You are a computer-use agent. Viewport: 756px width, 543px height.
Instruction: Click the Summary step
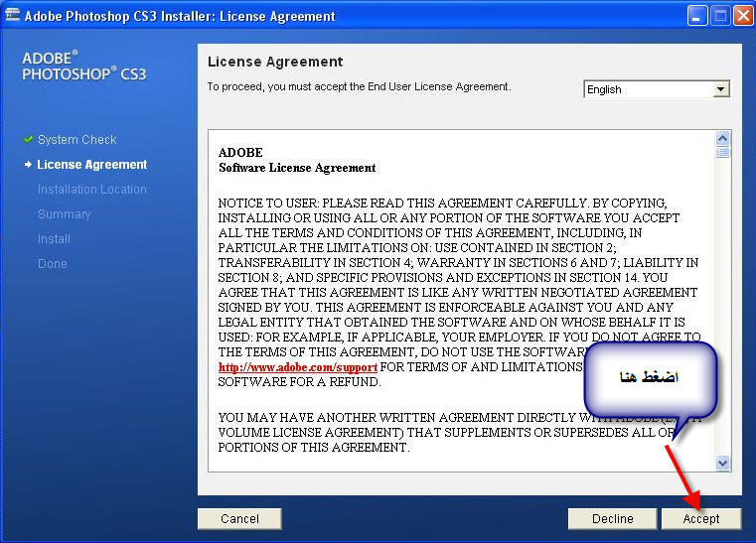[x=65, y=214]
